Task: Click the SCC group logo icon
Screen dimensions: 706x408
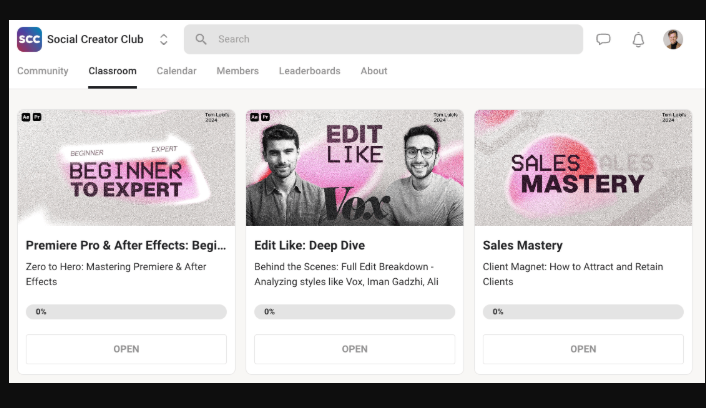Action: click(29, 39)
